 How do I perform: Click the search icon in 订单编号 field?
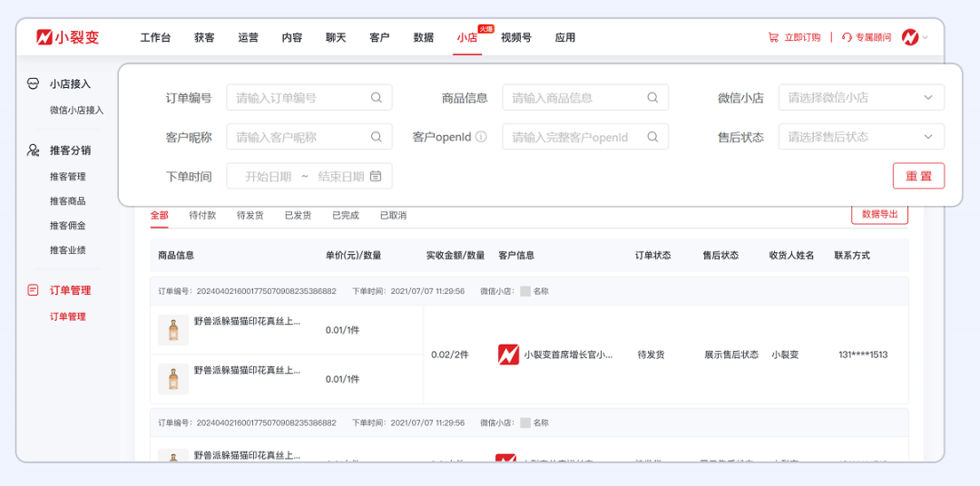pyautogui.click(x=377, y=98)
